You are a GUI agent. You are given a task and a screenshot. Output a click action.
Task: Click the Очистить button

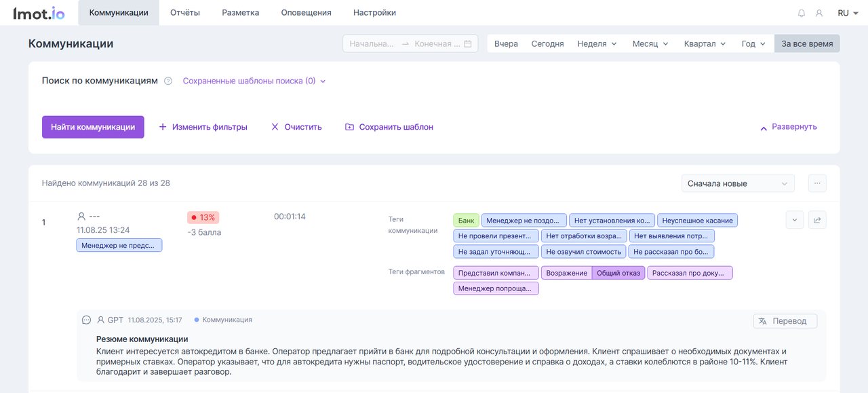pos(296,127)
